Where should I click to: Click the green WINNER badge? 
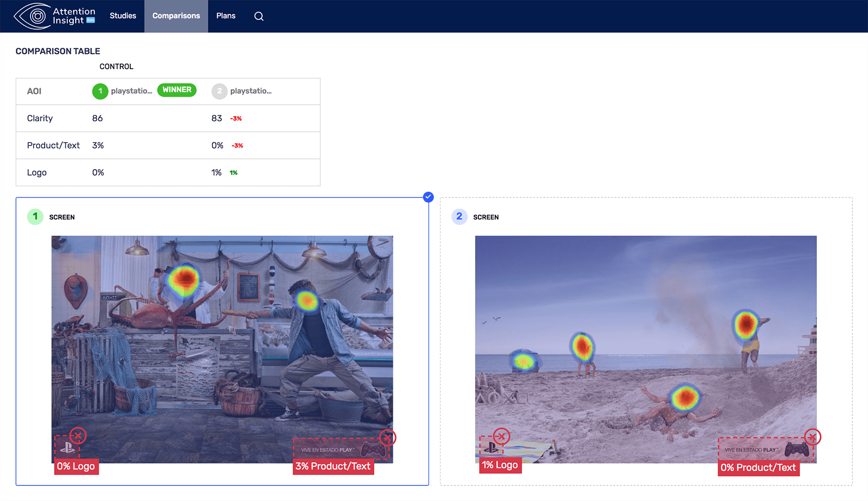pos(177,90)
